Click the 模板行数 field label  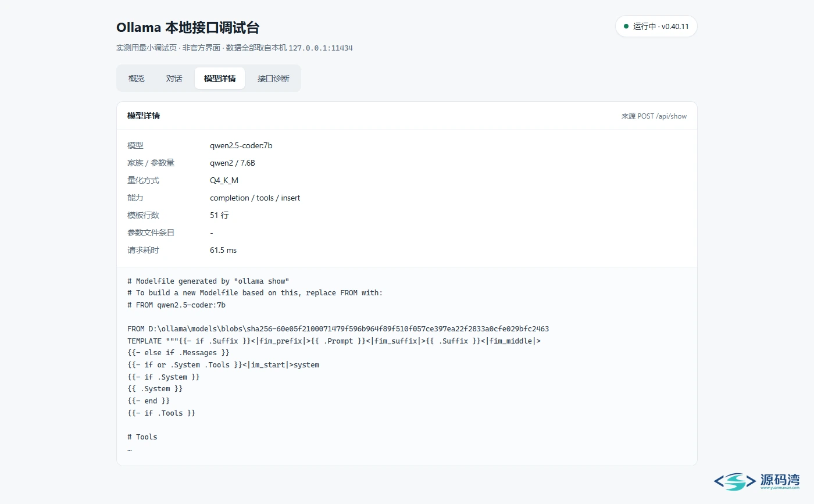tap(143, 215)
